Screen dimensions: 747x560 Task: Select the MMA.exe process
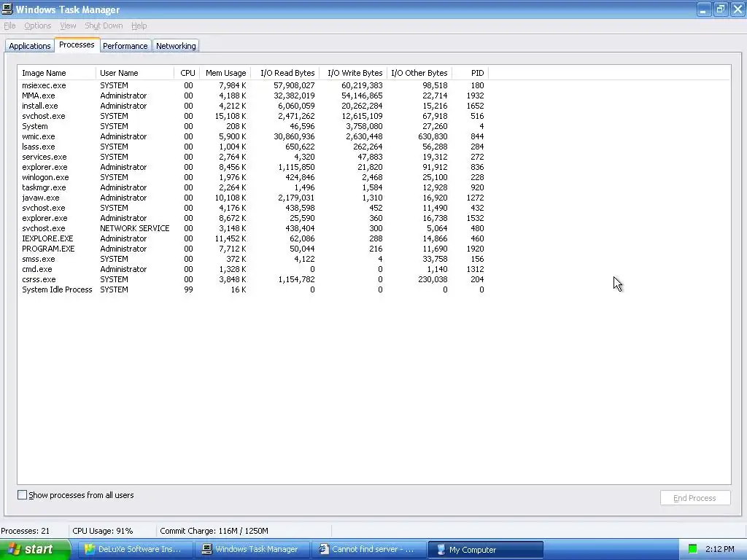253,96
